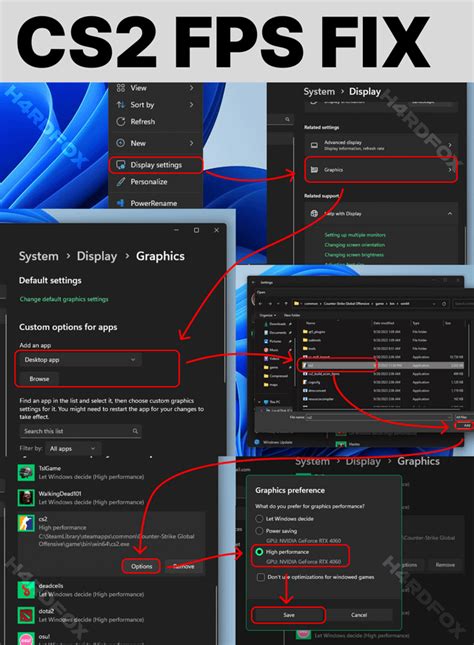The height and width of the screenshot is (645, 474).
Task: Collapse the Help with Display section
Action: coord(450,213)
